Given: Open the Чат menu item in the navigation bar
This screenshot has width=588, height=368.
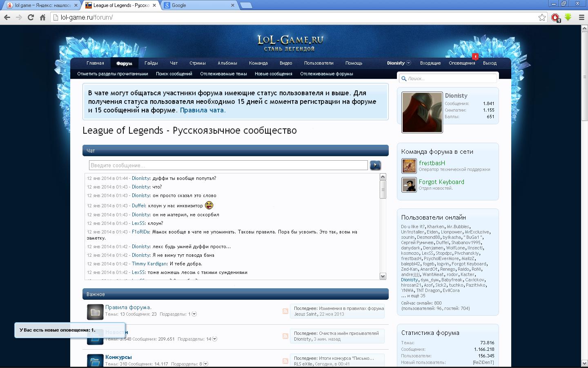Looking at the screenshot, I should click(174, 63).
